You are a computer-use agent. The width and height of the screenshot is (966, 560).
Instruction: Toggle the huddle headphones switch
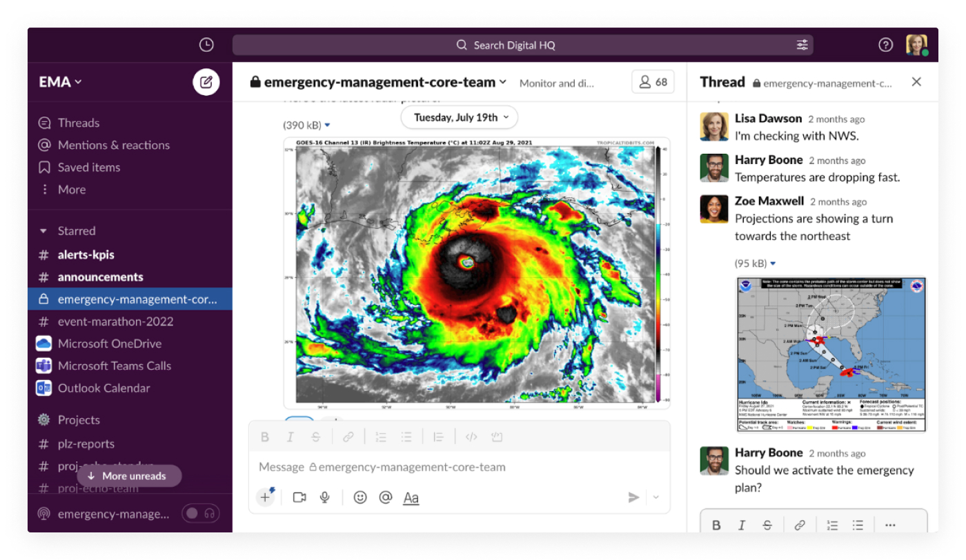pos(201,513)
